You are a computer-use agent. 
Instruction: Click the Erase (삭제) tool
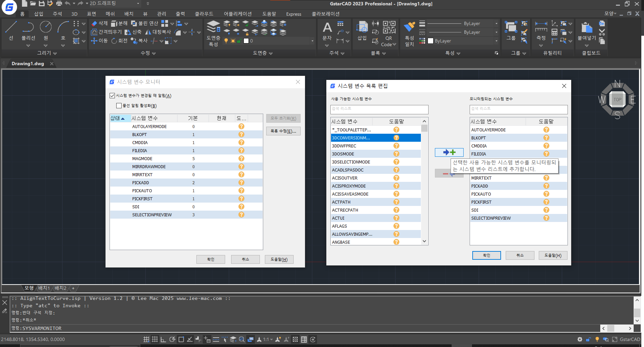(x=100, y=23)
